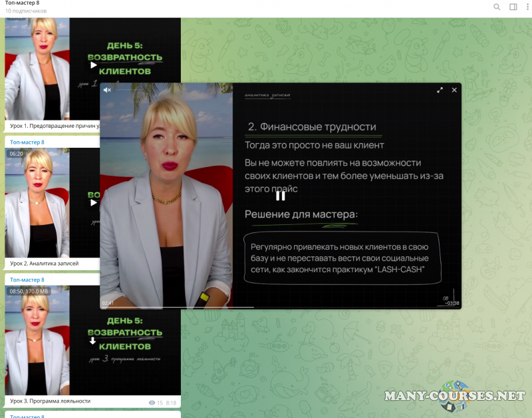This screenshot has width=532, height=418.
Task: Close the floating video player
Action: pyautogui.click(x=454, y=90)
